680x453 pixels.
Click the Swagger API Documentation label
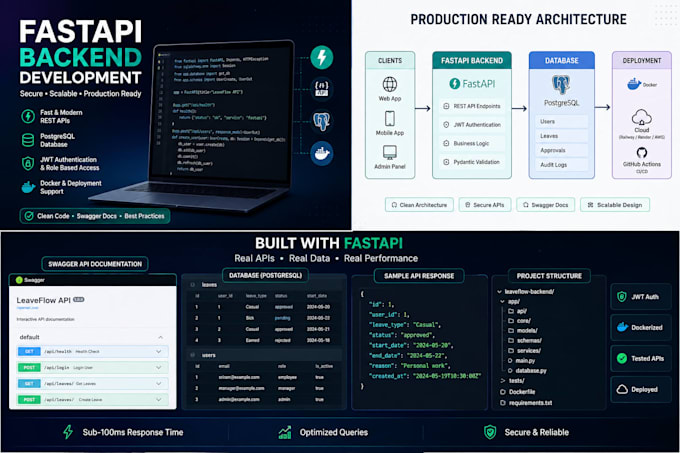coord(95,264)
